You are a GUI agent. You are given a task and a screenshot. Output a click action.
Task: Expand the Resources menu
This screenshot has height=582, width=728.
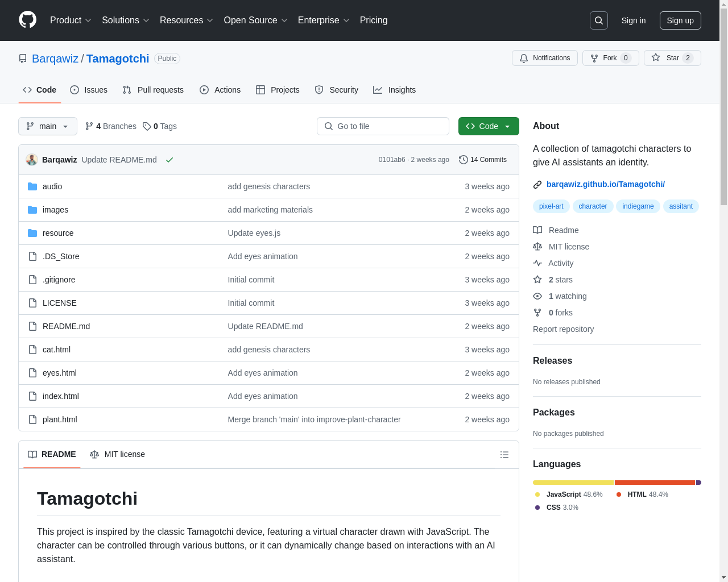point(187,20)
